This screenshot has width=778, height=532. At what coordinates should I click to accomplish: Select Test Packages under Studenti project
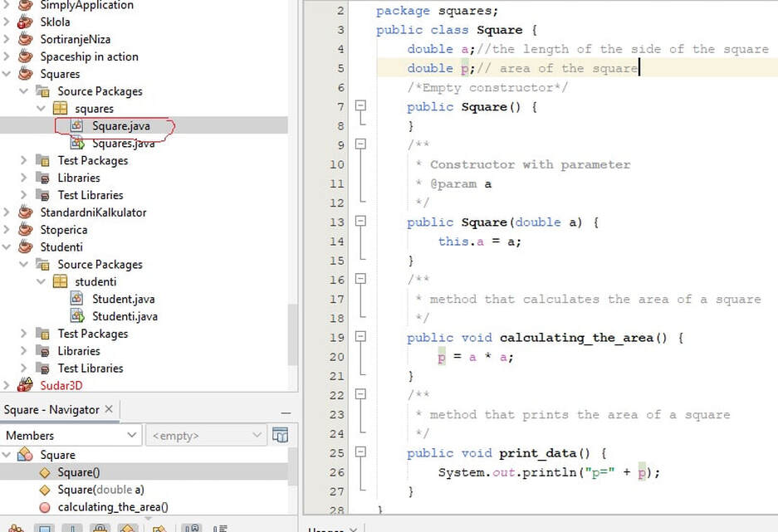tap(93, 334)
